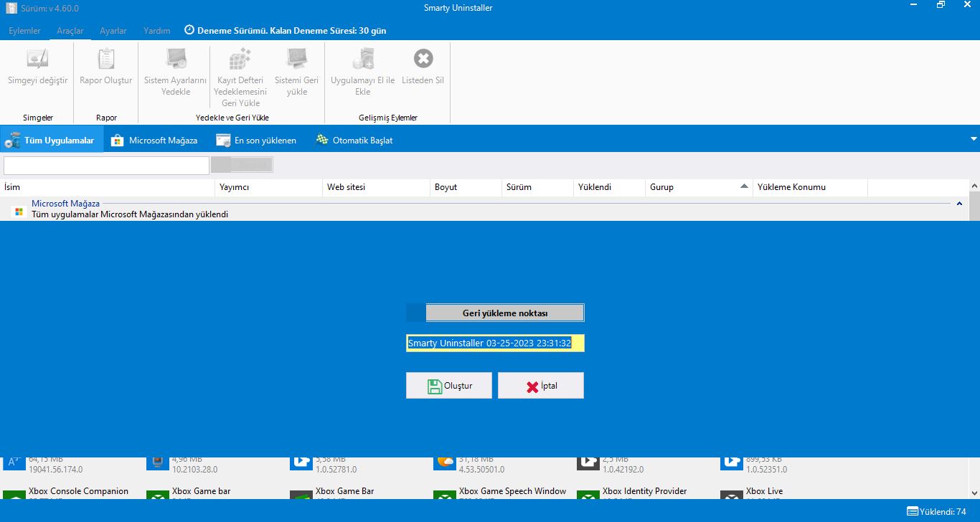This screenshot has width=980, height=522.
Task: Open the dropdown arrow at tab bar end
Action: (x=974, y=139)
